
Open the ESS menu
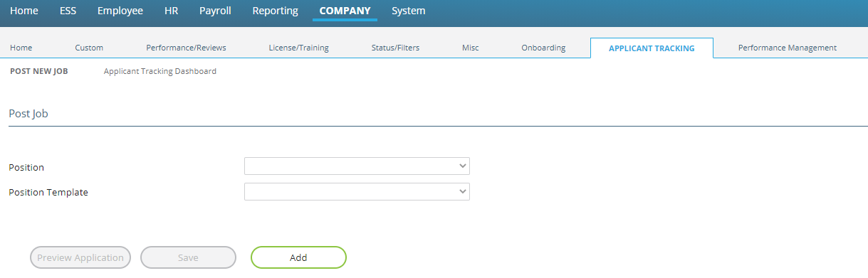68,11
